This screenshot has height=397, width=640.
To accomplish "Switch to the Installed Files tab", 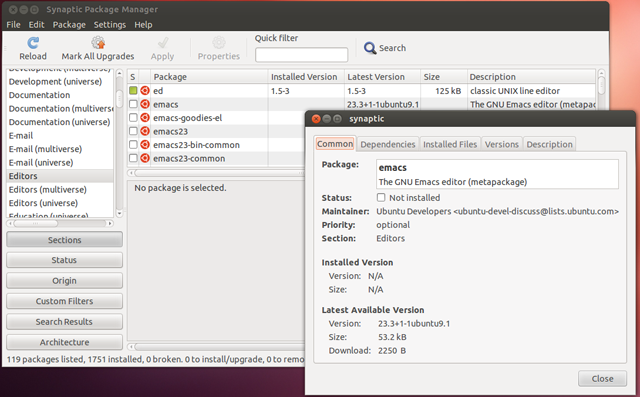I will (450, 144).
